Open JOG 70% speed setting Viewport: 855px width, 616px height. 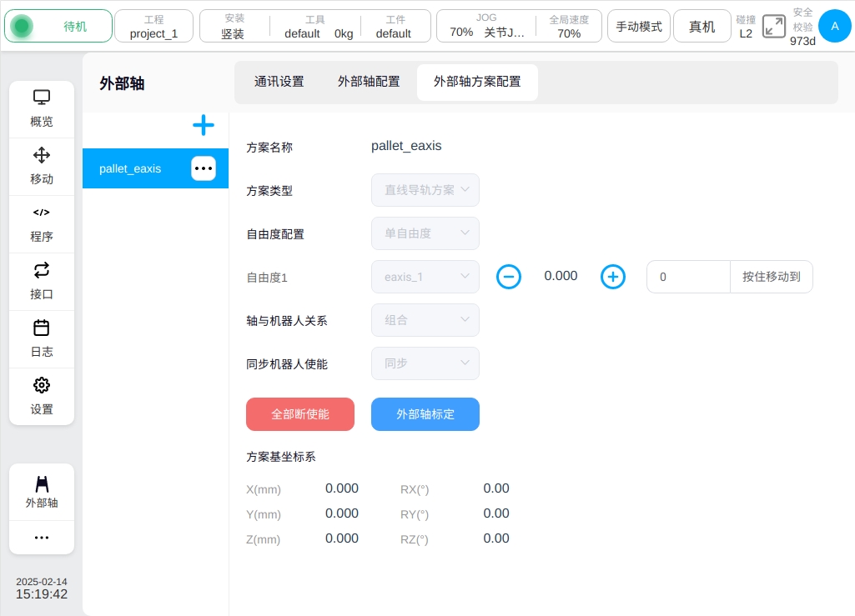pyautogui.click(x=485, y=26)
